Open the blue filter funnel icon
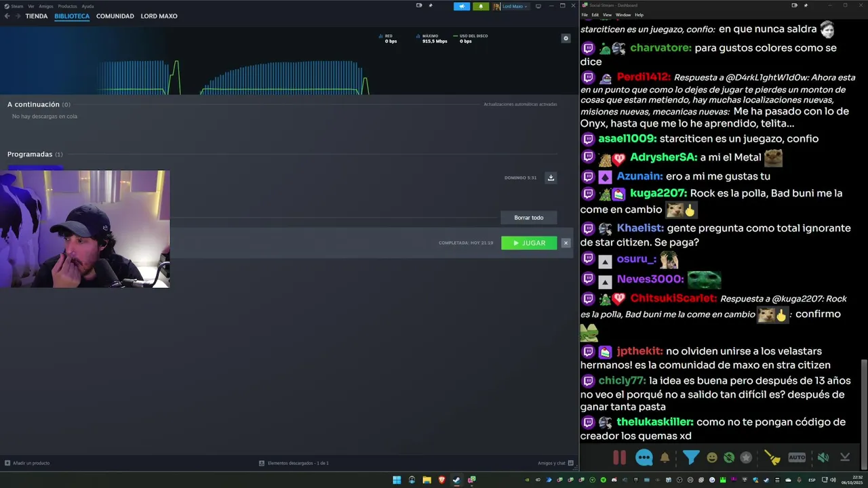The image size is (868, 488). [691, 457]
